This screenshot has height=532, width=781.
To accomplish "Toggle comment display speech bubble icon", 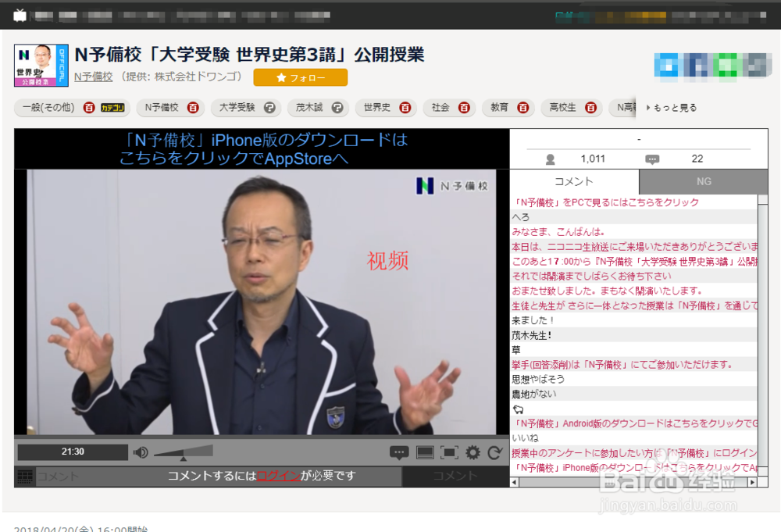I will (x=399, y=453).
